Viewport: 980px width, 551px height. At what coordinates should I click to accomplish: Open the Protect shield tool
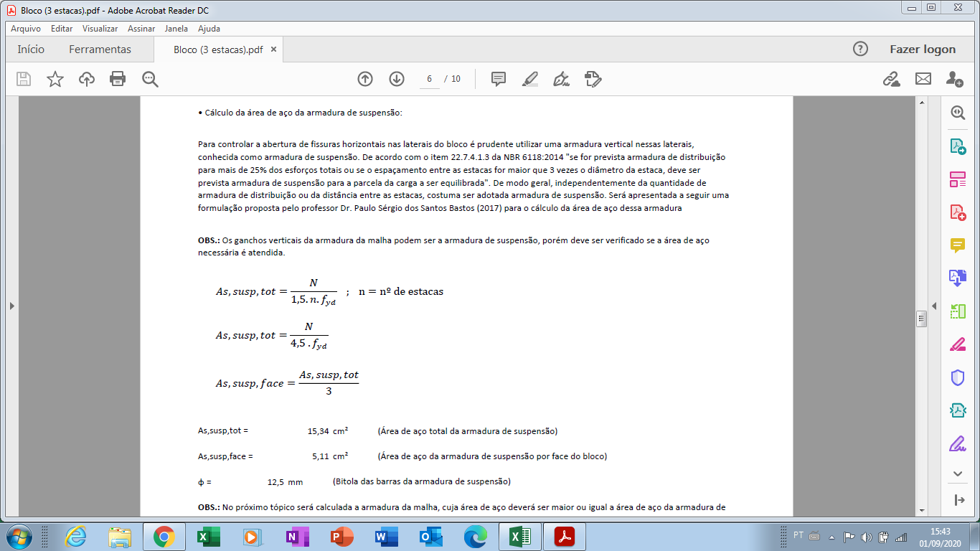pyautogui.click(x=958, y=377)
